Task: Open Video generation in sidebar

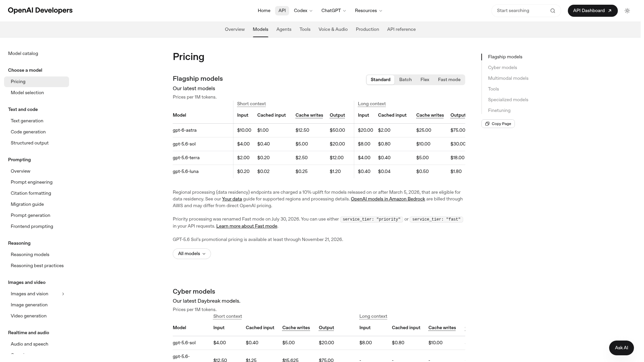Action: tap(29, 316)
